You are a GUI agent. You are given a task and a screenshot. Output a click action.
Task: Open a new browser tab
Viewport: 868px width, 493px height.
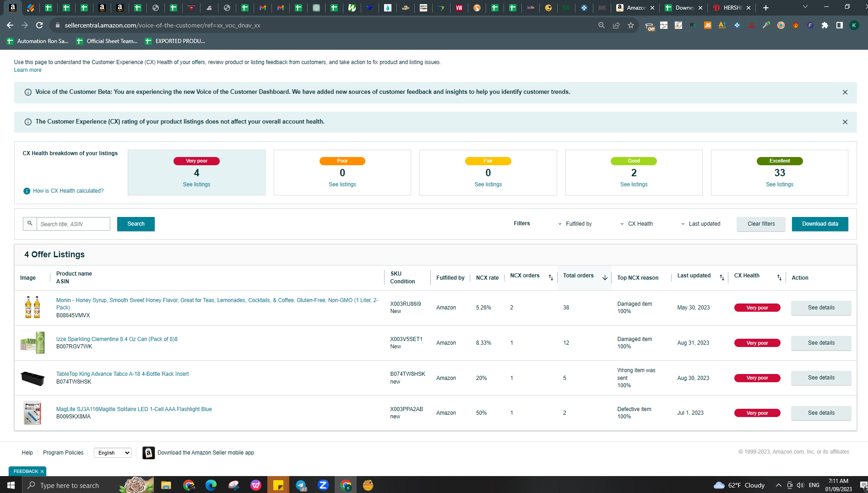[x=766, y=8]
